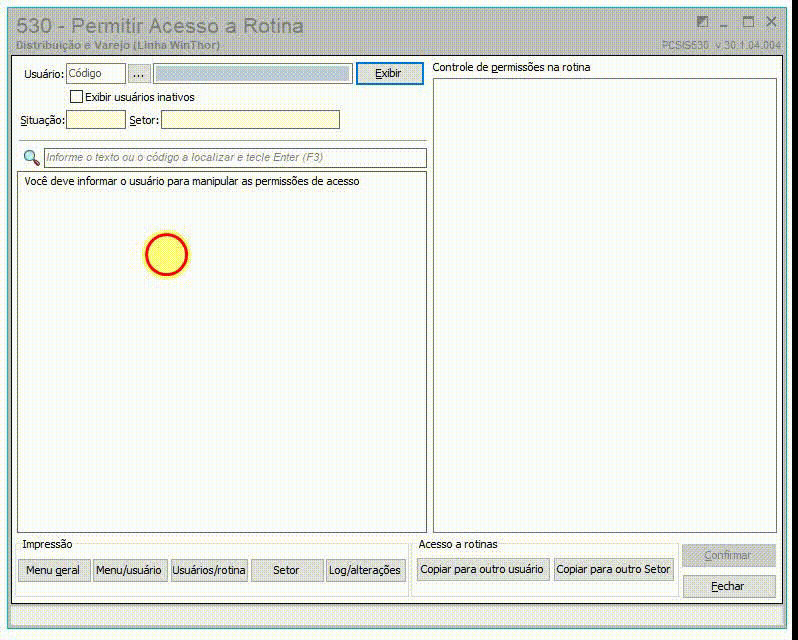Click Copiar para outro usuário

point(483,569)
